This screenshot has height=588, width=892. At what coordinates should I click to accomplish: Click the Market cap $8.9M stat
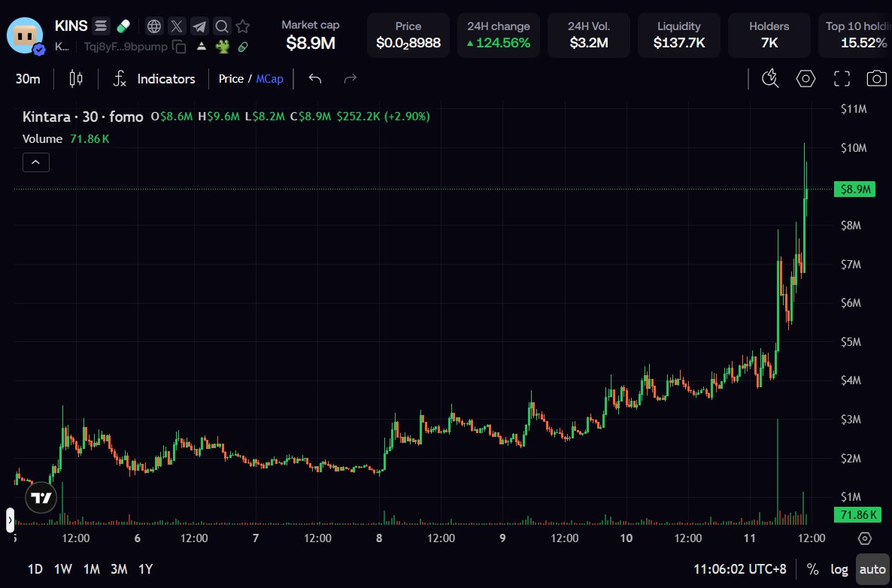[x=311, y=35]
